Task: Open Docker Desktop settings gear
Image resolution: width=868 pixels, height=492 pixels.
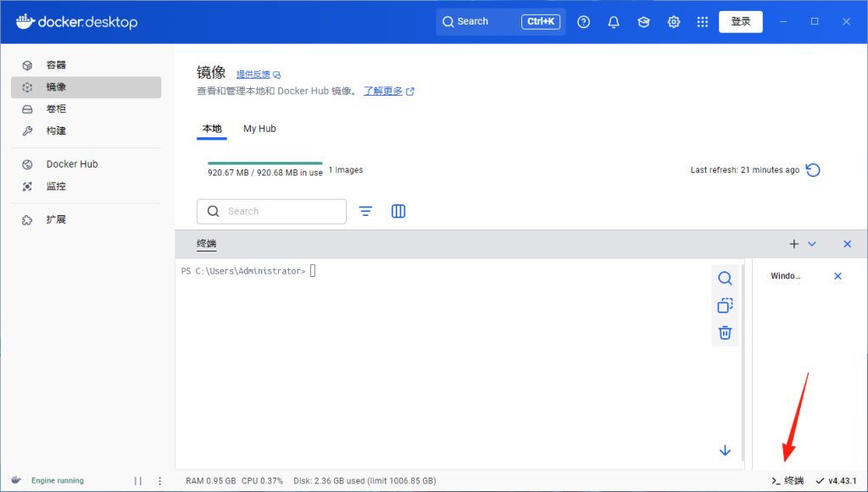Action: pos(673,21)
